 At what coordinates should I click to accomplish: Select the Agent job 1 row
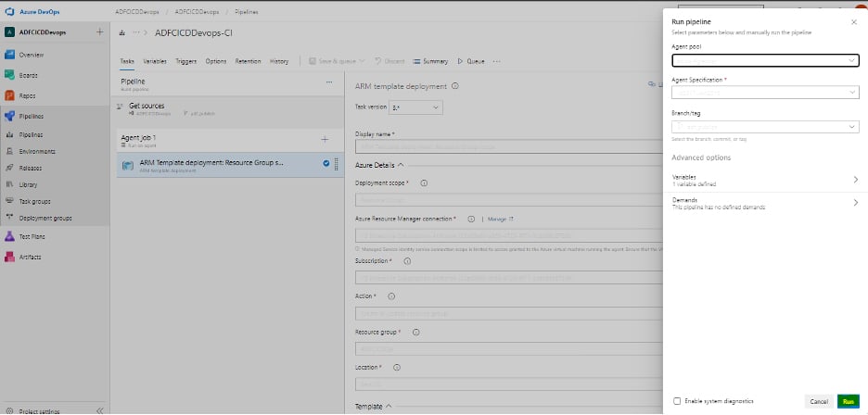(x=230, y=141)
